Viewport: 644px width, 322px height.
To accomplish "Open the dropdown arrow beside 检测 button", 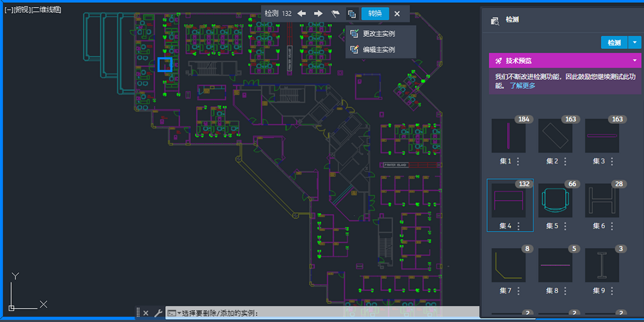I will pyautogui.click(x=634, y=42).
